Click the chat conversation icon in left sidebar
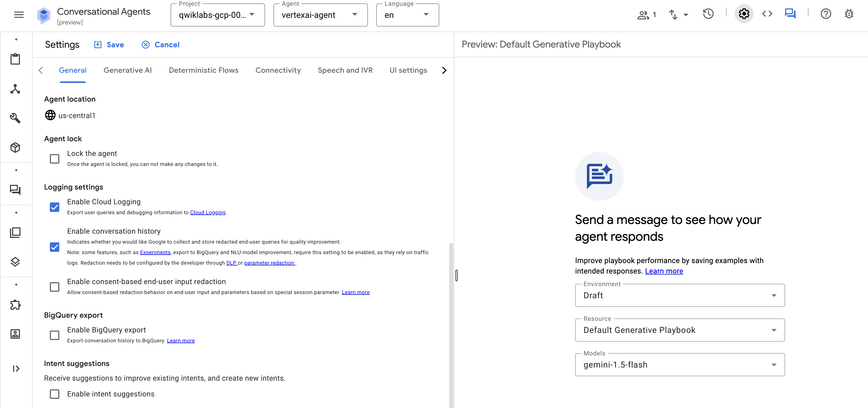The width and height of the screenshot is (868, 408). tap(15, 190)
